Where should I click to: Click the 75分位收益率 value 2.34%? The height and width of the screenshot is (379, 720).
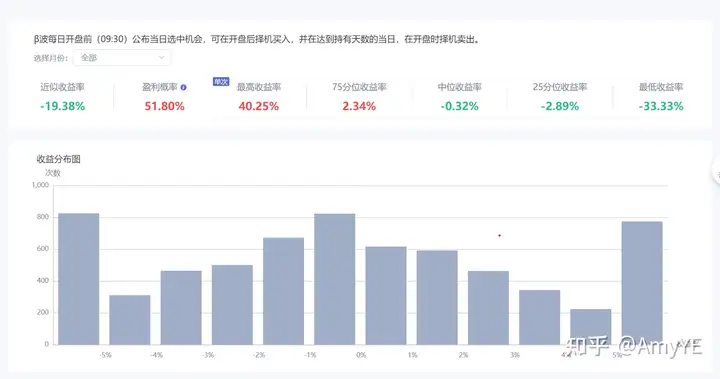[359, 106]
